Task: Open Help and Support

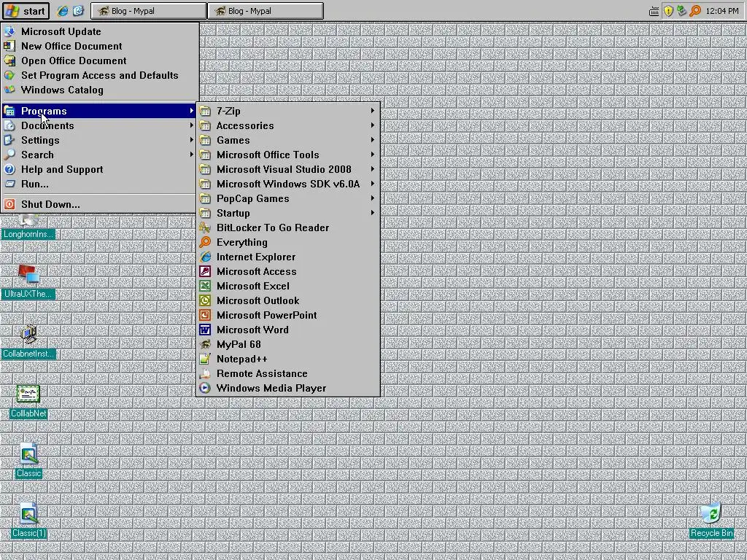Action: click(x=99, y=169)
